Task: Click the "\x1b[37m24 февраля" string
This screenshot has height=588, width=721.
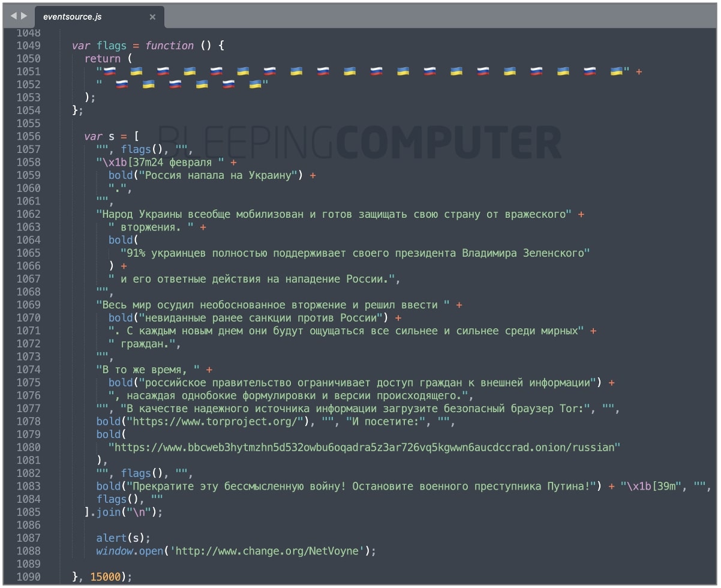Action: click(x=160, y=162)
